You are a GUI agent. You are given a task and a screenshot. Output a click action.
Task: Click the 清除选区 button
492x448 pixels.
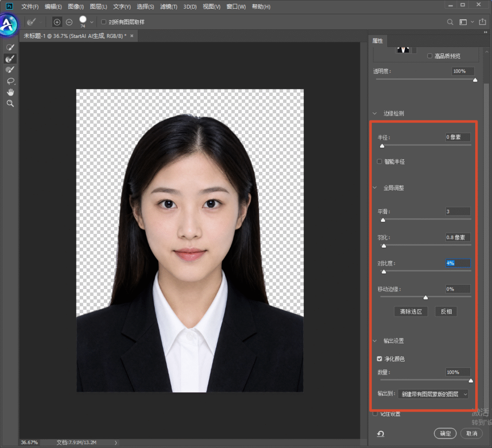point(411,312)
